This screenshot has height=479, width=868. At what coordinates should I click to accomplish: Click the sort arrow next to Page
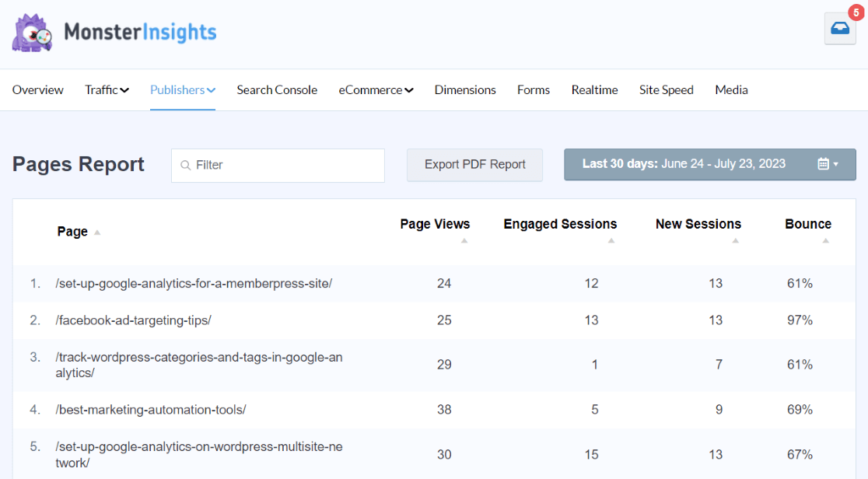tap(96, 231)
